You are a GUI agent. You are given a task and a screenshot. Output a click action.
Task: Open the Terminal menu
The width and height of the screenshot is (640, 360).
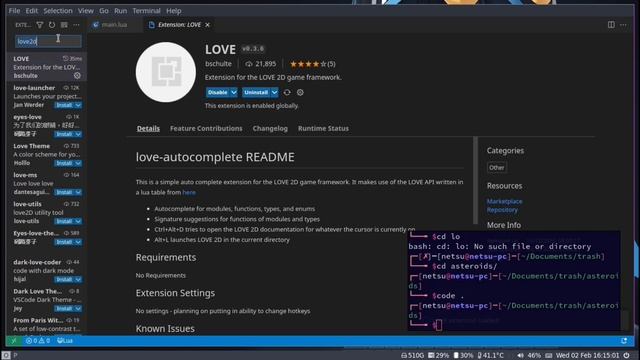[147, 11]
